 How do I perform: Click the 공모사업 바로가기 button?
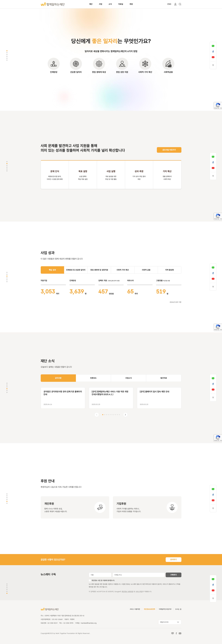pyautogui.click(x=169, y=150)
